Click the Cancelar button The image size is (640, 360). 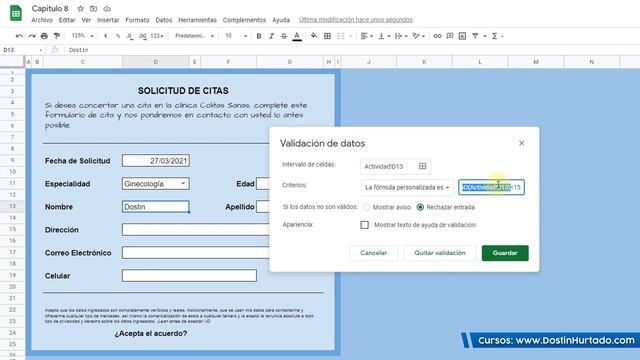373,253
